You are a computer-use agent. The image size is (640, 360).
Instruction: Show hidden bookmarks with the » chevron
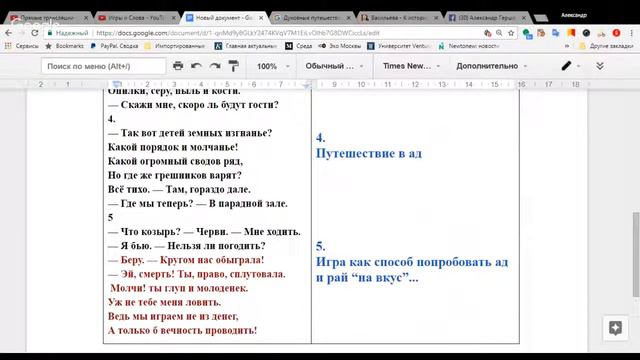(x=567, y=46)
